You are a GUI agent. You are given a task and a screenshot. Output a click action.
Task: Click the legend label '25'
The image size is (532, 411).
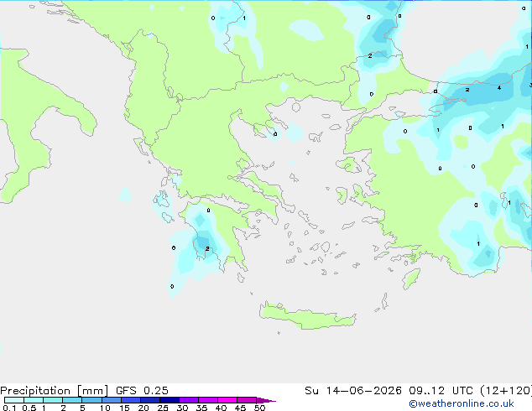[163, 408]
